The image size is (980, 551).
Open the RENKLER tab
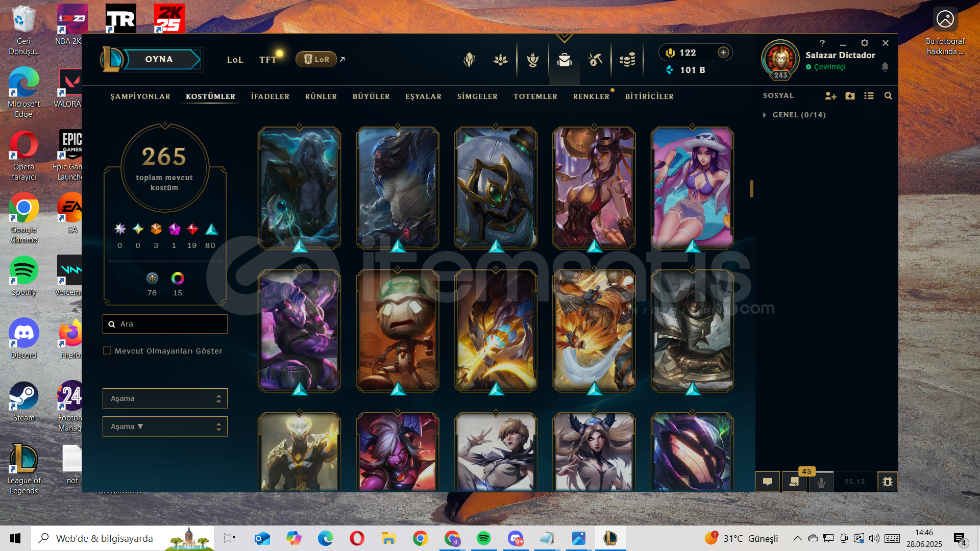click(591, 96)
